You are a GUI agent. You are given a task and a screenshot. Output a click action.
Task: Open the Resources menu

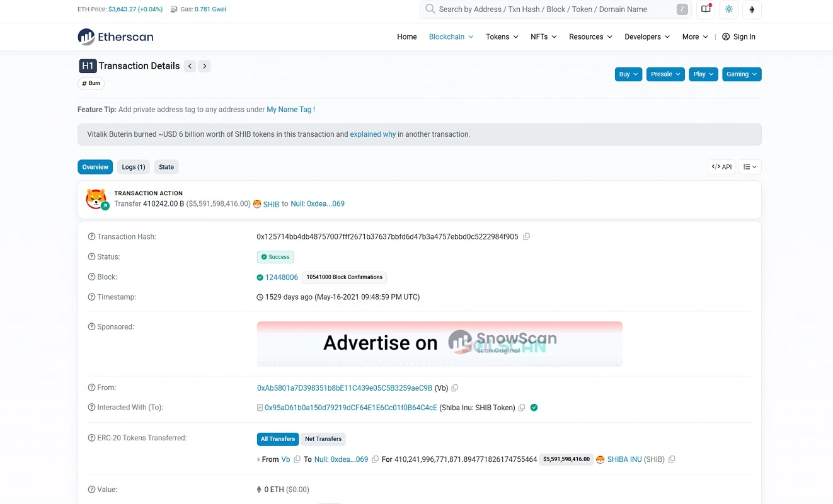point(590,37)
